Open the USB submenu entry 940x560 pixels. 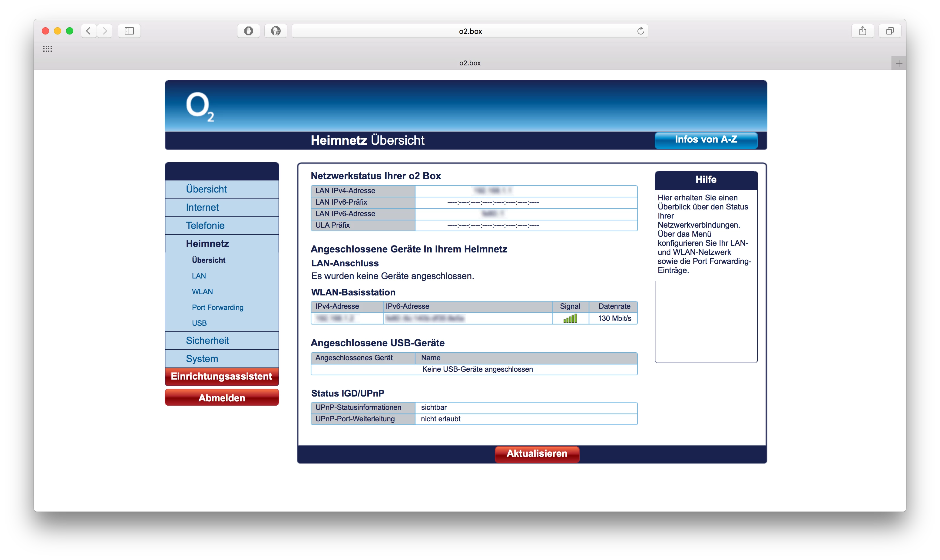[x=199, y=323]
